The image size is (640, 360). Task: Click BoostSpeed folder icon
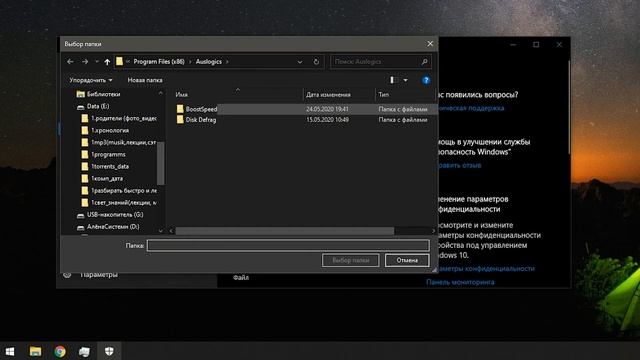click(x=180, y=109)
